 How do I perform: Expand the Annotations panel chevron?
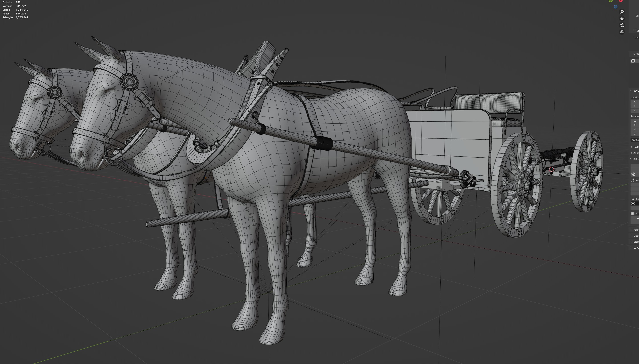(631, 153)
